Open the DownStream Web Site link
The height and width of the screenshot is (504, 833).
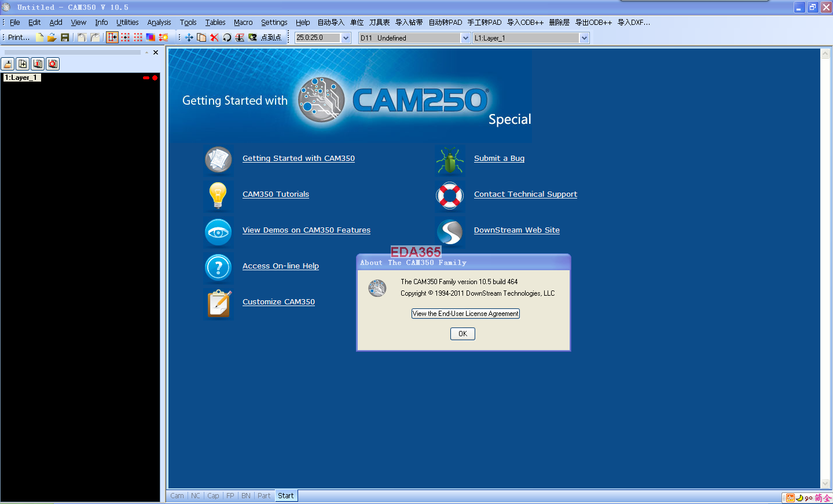tap(517, 230)
